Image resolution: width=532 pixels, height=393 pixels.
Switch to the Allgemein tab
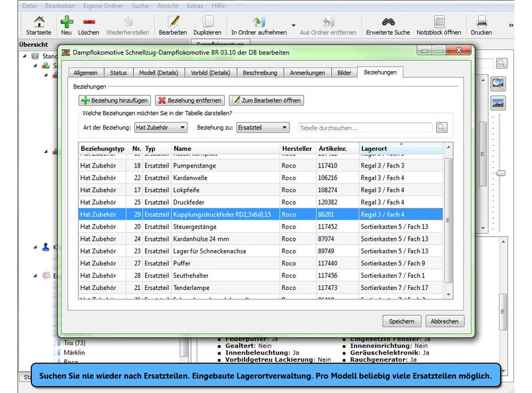tap(86, 72)
